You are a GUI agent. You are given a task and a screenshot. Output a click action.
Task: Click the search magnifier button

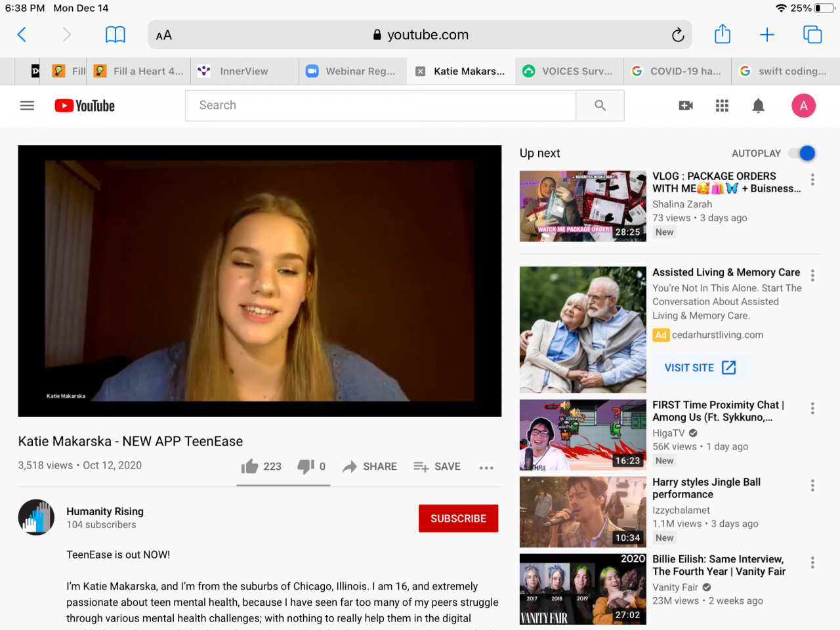pos(600,106)
